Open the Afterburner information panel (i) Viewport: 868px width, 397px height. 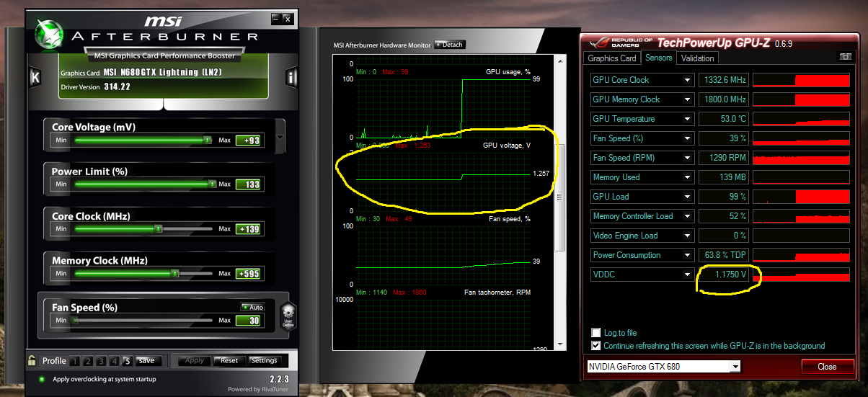(291, 78)
